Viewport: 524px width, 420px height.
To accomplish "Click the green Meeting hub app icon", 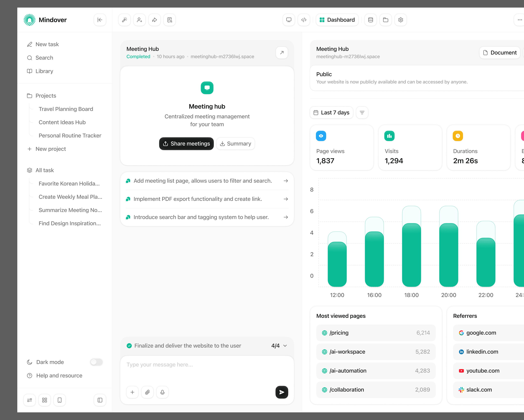I will pos(207,88).
